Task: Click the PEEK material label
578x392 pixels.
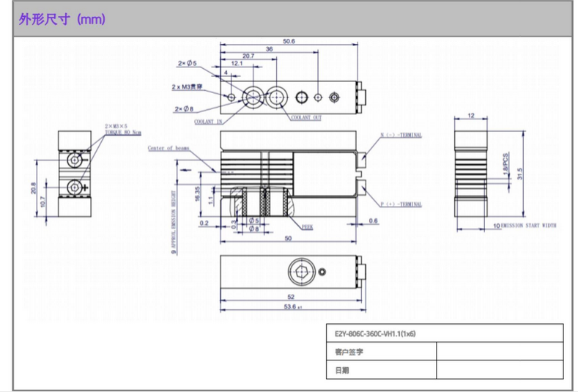Action: (307, 228)
